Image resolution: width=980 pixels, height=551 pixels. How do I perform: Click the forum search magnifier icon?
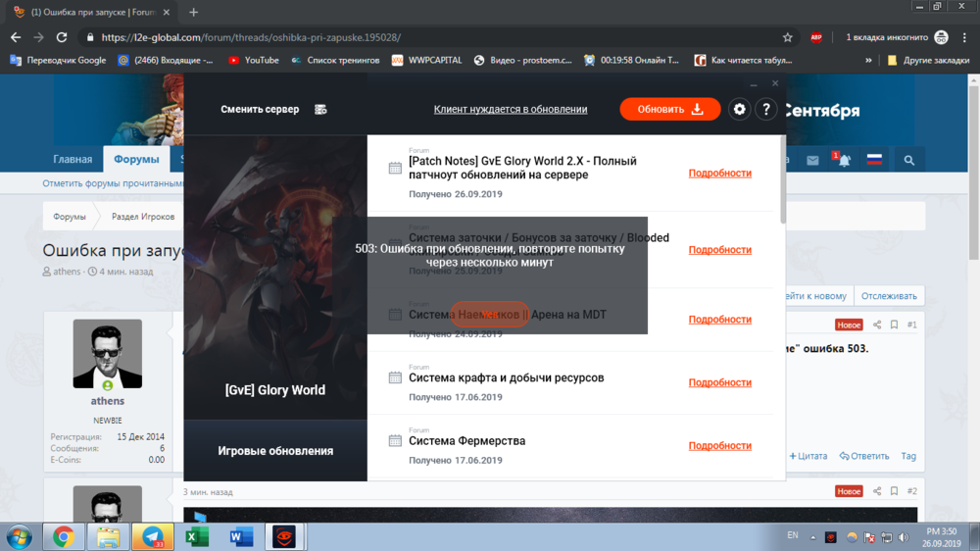pyautogui.click(x=908, y=160)
